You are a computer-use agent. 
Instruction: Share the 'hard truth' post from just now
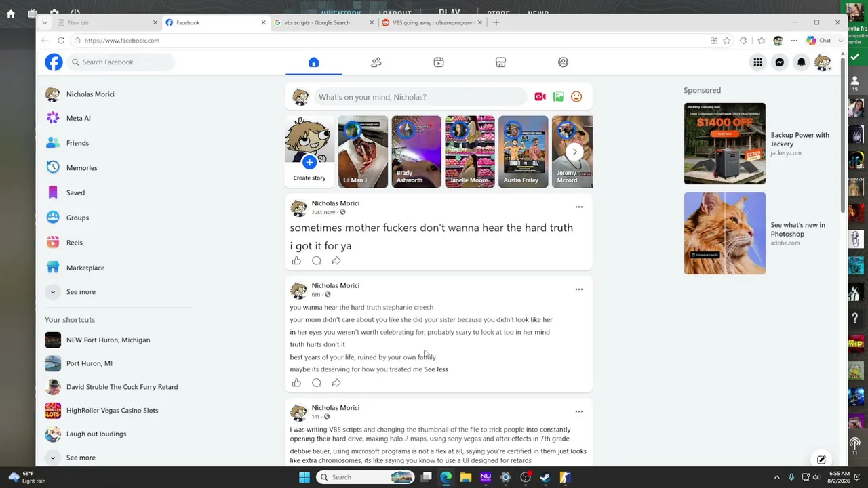tap(336, 261)
